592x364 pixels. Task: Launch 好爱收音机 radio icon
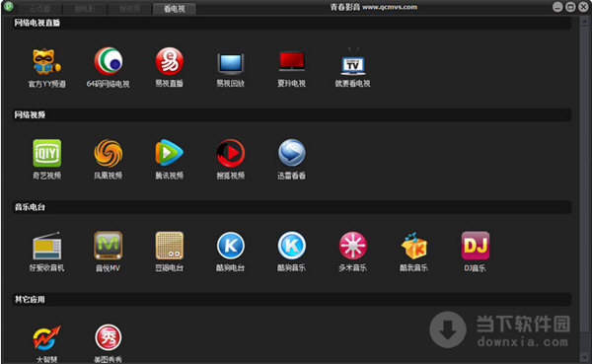(x=46, y=246)
